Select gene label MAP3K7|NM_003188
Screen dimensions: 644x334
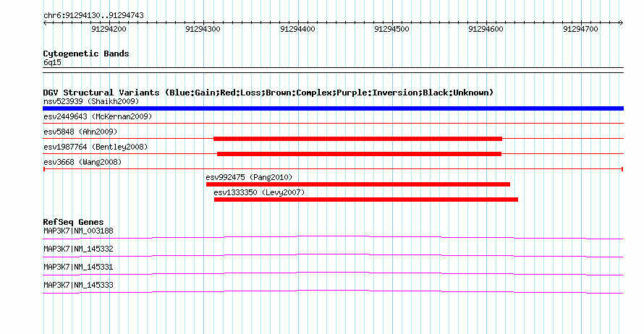[x=78, y=231]
